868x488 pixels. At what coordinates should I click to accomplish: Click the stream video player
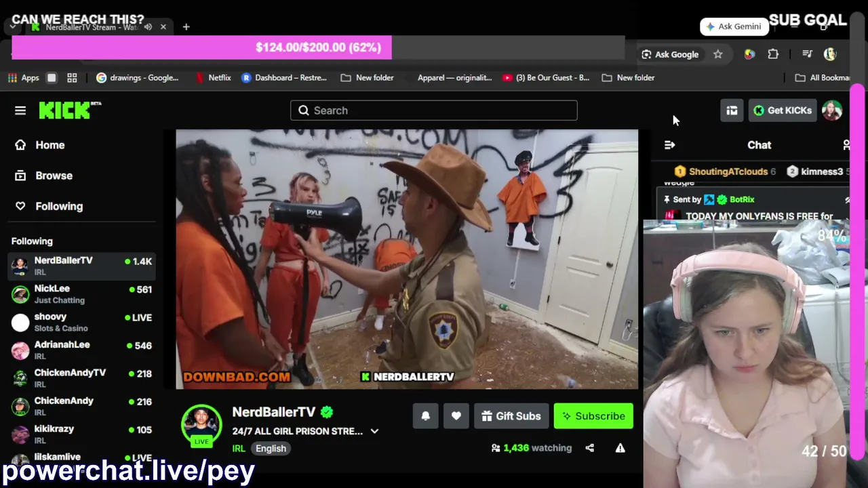pos(407,259)
